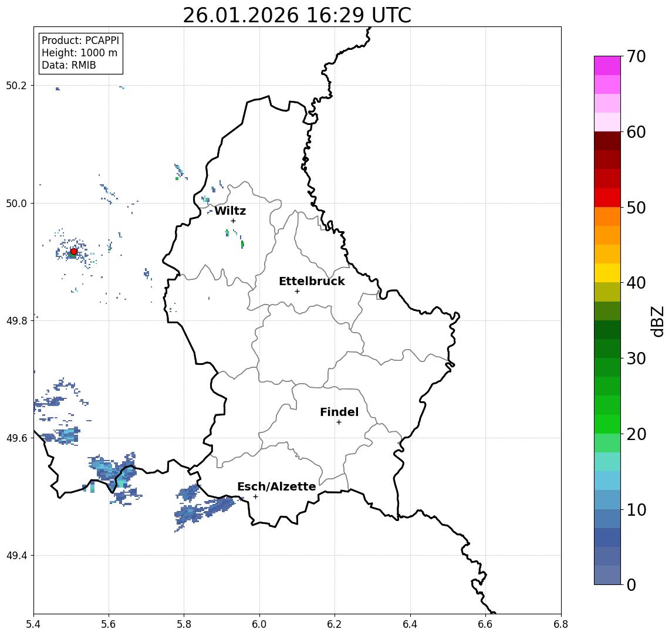Click the olive colorbar segment below 40
Viewport: 672px width, 636px height.
(607, 292)
